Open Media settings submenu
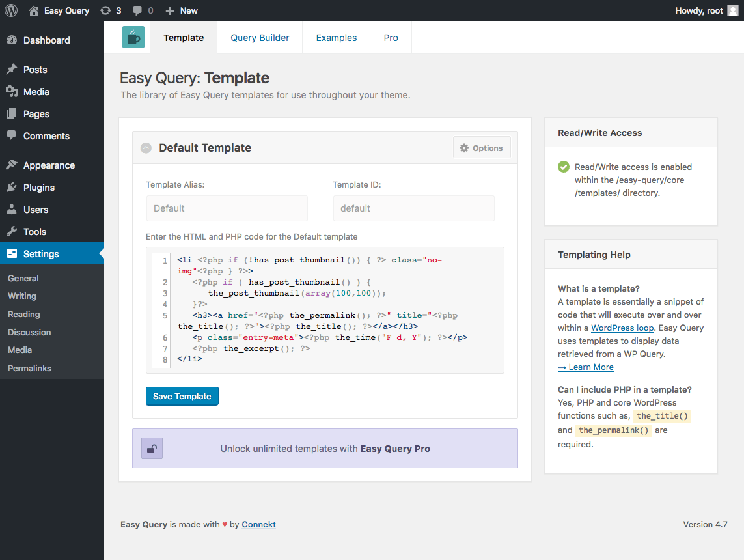 (x=20, y=350)
